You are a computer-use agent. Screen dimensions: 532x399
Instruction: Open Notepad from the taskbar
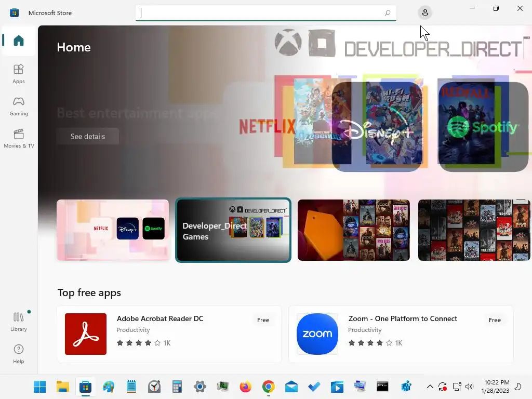(x=131, y=387)
